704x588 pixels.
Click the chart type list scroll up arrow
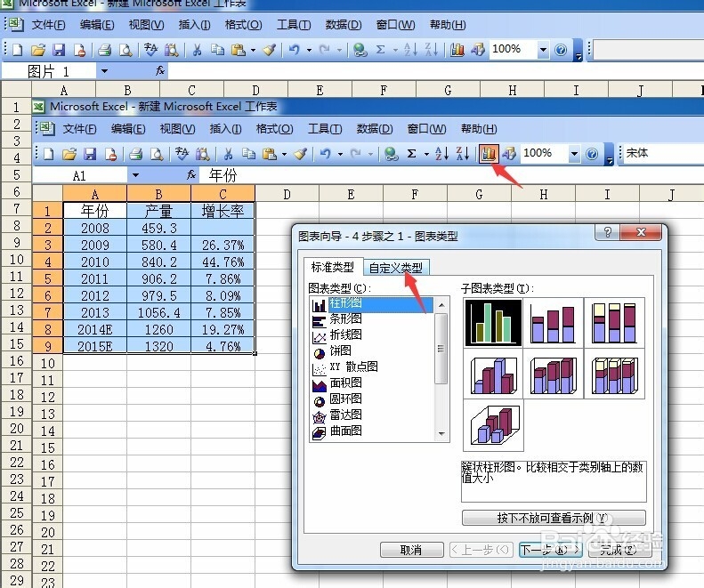441,305
